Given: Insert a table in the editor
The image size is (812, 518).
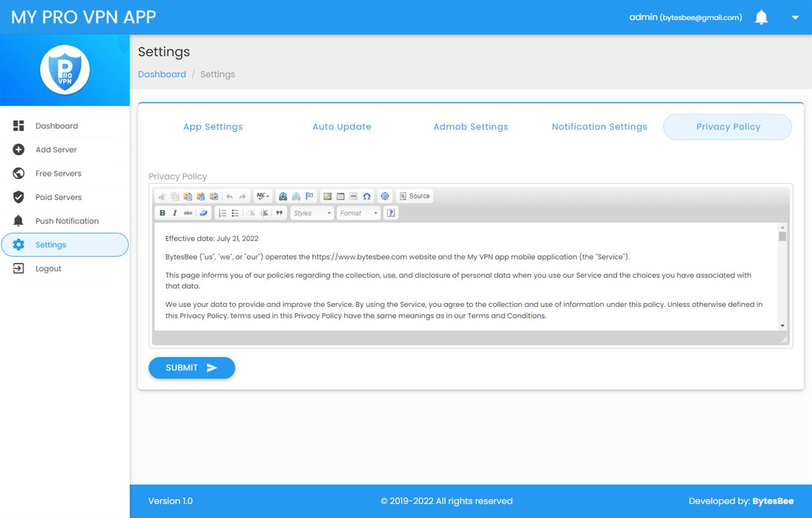Looking at the screenshot, I should pos(341,197).
